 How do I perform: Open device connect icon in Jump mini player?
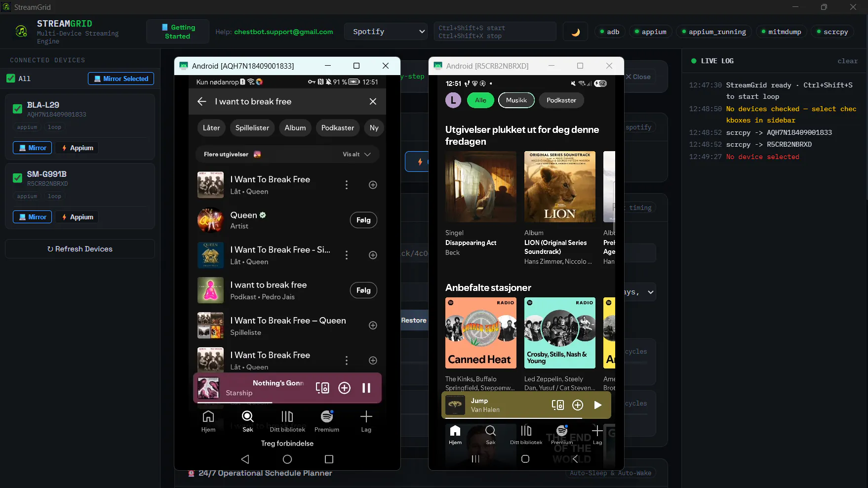coord(558,405)
